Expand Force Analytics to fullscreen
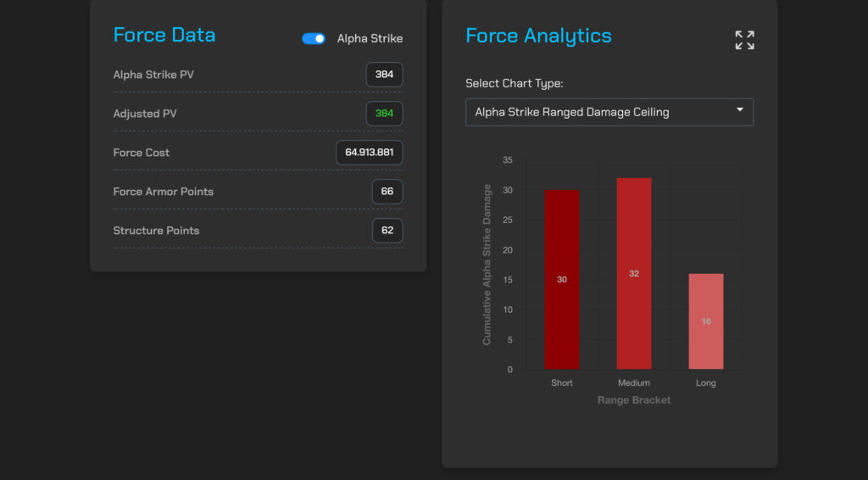 tap(744, 40)
